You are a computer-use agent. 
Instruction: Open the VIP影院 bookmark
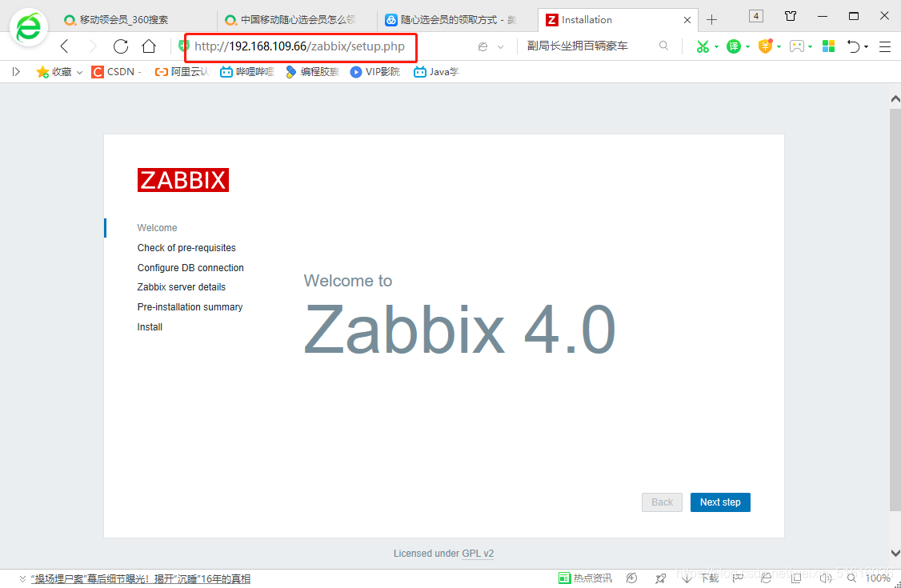tap(375, 72)
